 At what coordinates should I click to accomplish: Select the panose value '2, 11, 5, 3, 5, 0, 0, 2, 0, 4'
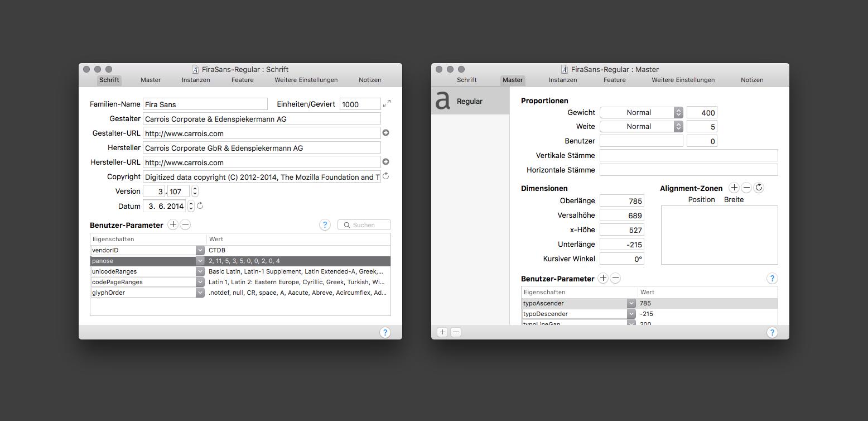[x=244, y=261]
